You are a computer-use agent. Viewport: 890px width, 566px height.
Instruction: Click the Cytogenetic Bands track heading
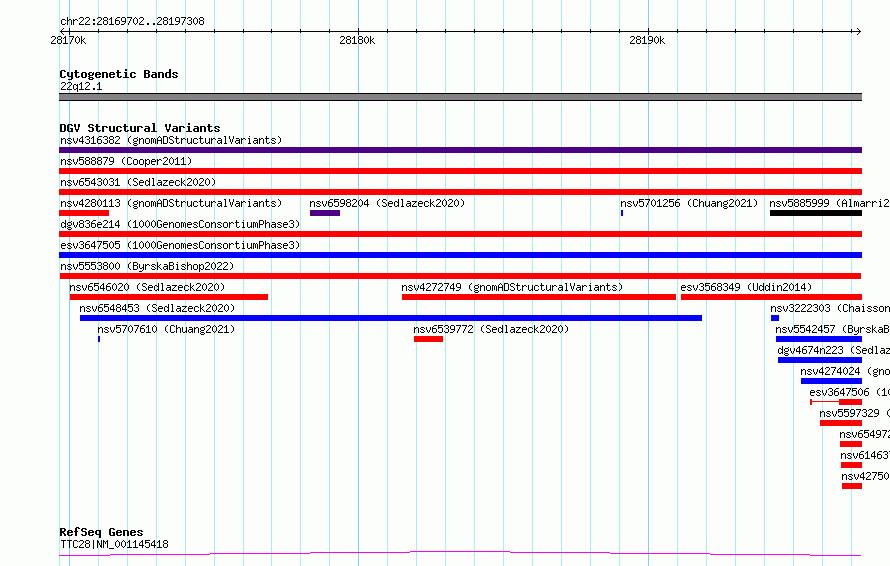point(119,74)
